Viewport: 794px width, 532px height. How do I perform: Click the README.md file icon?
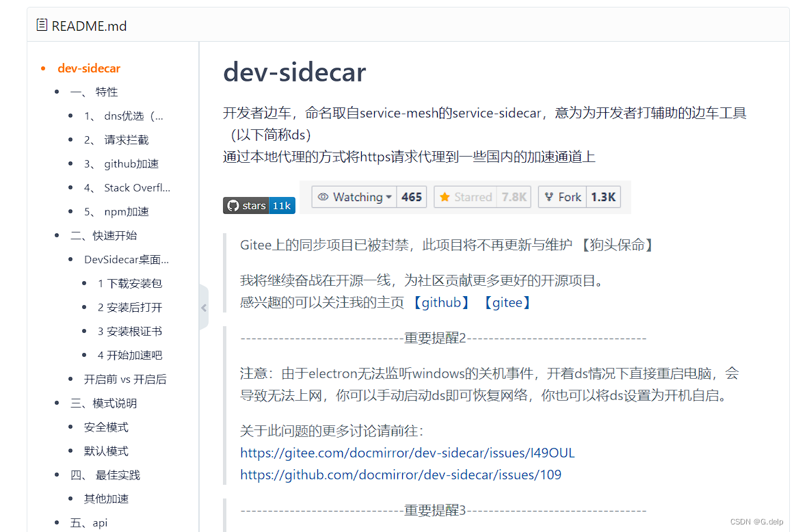(x=42, y=25)
